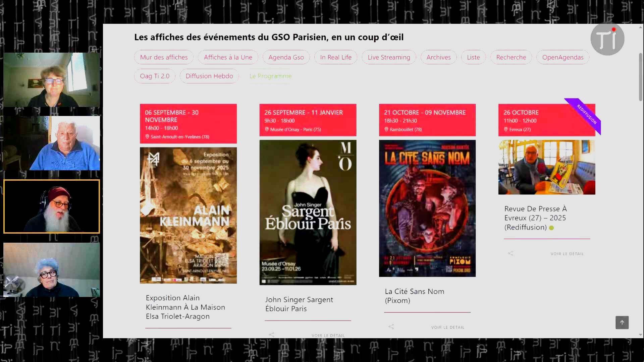The width and height of the screenshot is (644, 362).
Task: Click the share icon under La Cité Sans Nom
Action: 391,327
